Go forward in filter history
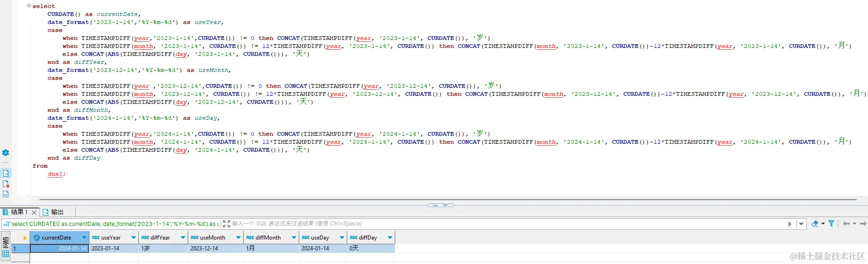868x264 pixels. click(863, 224)
